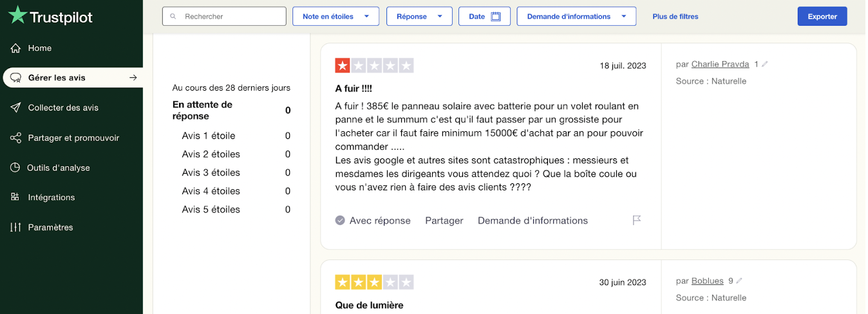The height and width of the screenshot is (314, 868).
Task: Open the 'Demande d'informations' filter dropdown
Action: 576,17
